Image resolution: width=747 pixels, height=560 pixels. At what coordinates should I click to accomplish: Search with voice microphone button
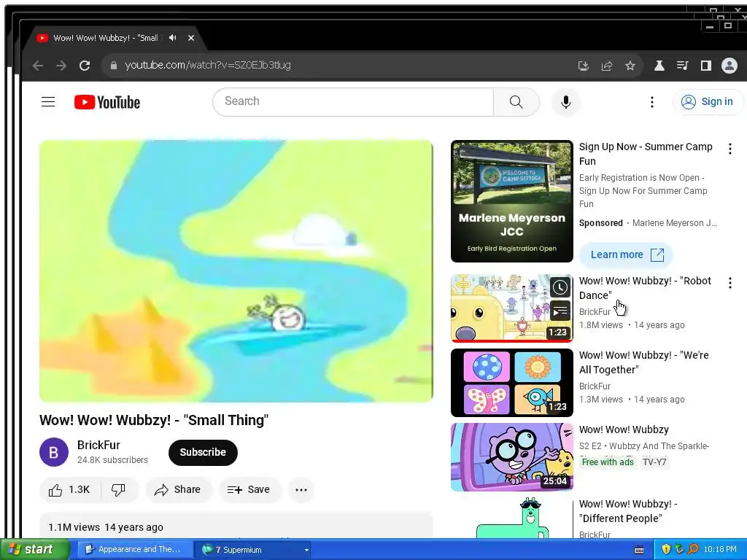coord(565,102)
